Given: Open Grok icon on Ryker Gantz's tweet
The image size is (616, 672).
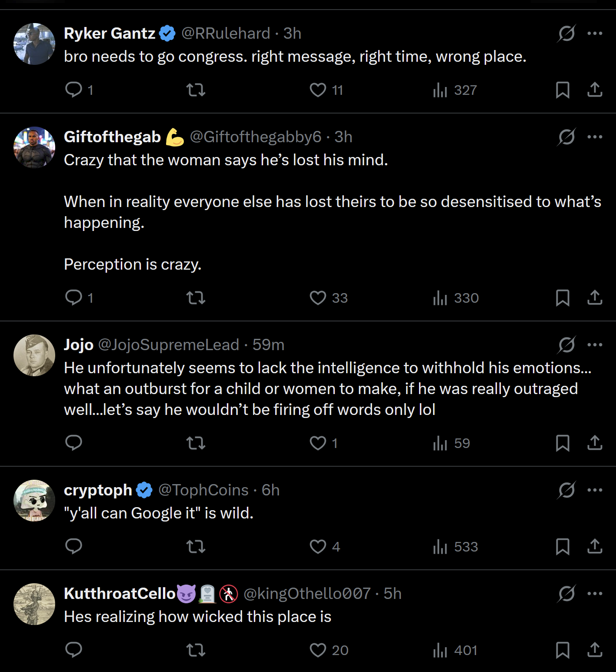Looking at the screenshot, I should 566,33.
